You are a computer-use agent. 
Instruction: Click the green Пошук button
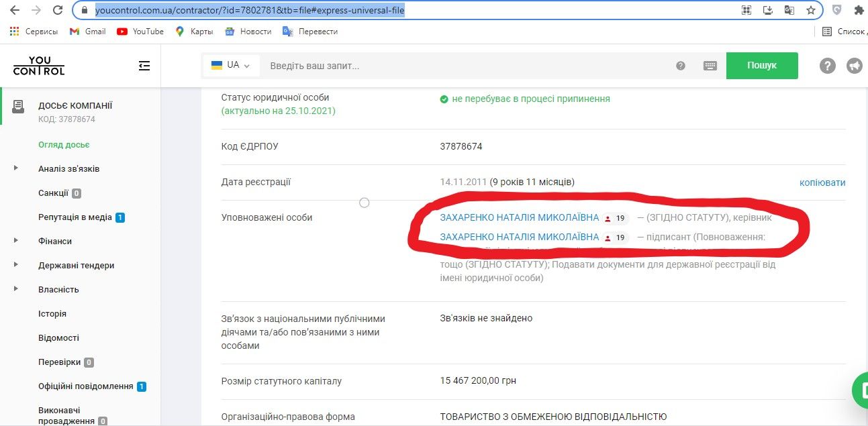pos(761,65)
